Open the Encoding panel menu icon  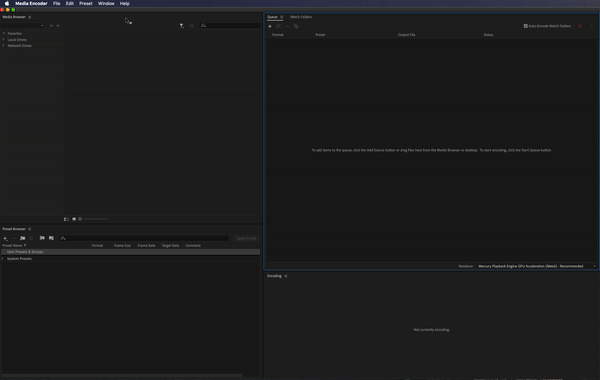(285, 276)
